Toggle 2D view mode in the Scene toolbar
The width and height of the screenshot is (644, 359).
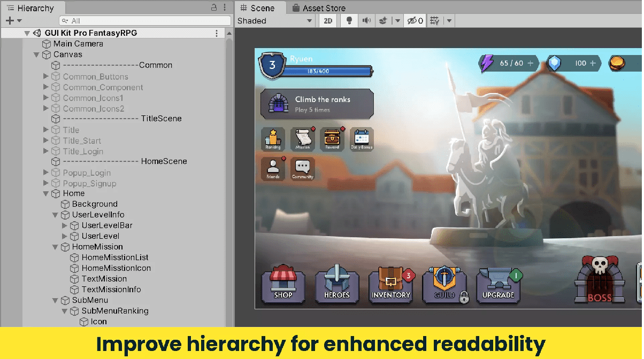coord(328,21)
